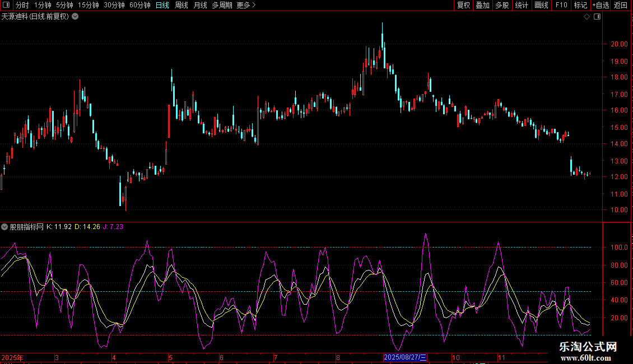Switch to 分时 intraday view
The height and width of the screenshot is (364, 633).
pos(22,5)
